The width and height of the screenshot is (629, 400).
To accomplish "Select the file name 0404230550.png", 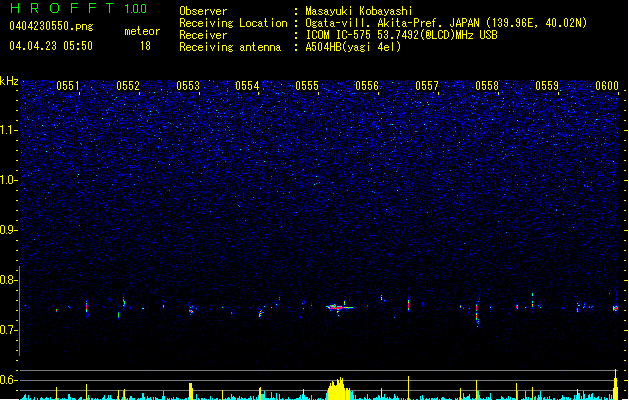I will coord(51,26).
